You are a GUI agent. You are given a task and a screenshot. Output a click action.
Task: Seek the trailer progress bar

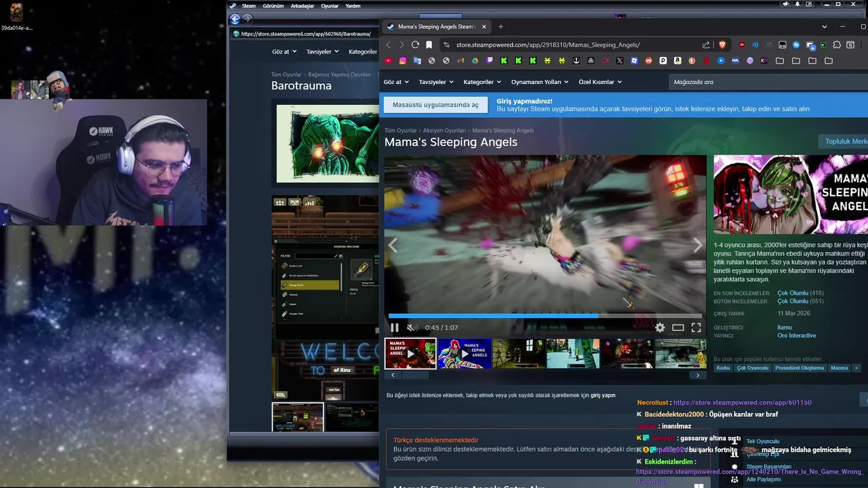545,316
